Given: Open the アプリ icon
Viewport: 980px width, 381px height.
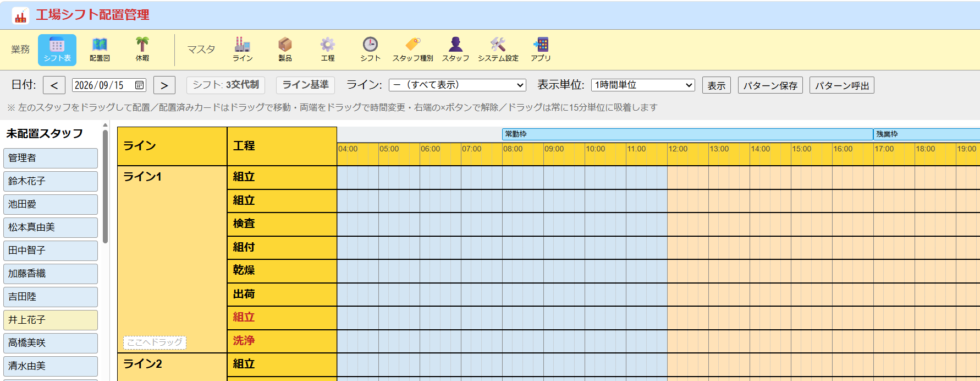Looking at the screenshot, I should click(541, 50).
